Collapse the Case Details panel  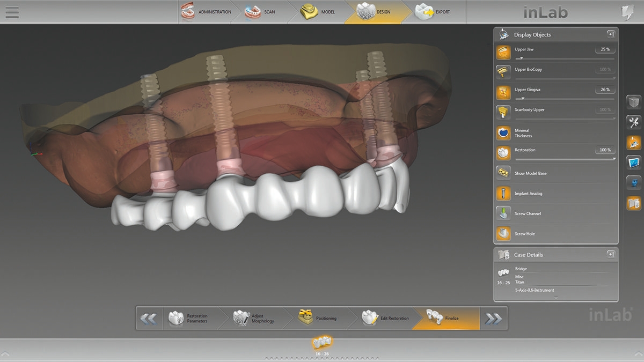tap(611, 254)
